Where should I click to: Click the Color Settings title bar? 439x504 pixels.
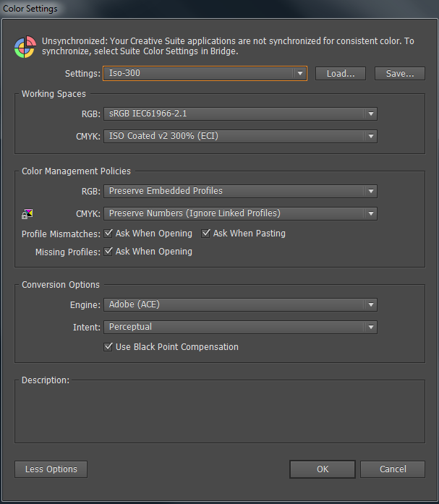(x=217, y=9)
